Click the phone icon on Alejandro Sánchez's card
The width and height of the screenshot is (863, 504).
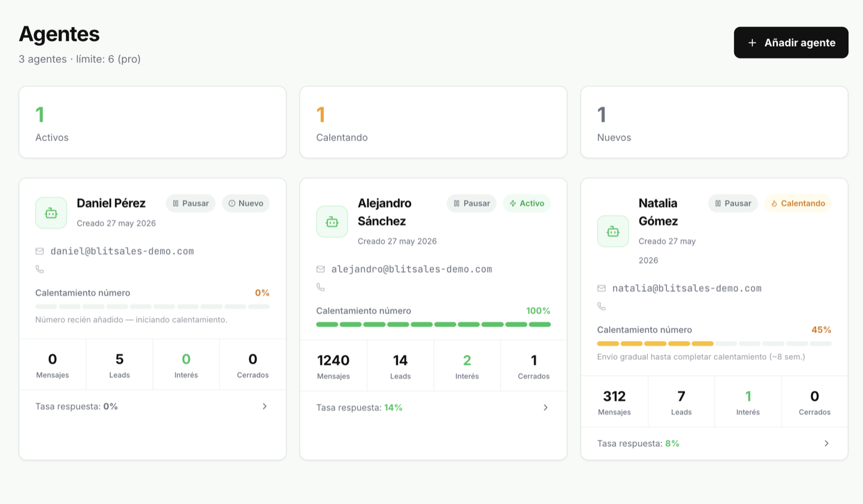[321, 287]
